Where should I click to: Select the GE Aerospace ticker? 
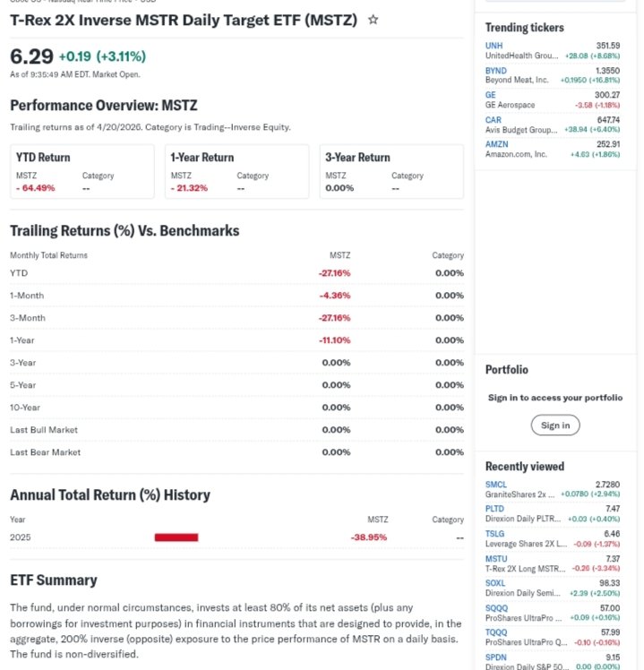[x=491, y=94]
